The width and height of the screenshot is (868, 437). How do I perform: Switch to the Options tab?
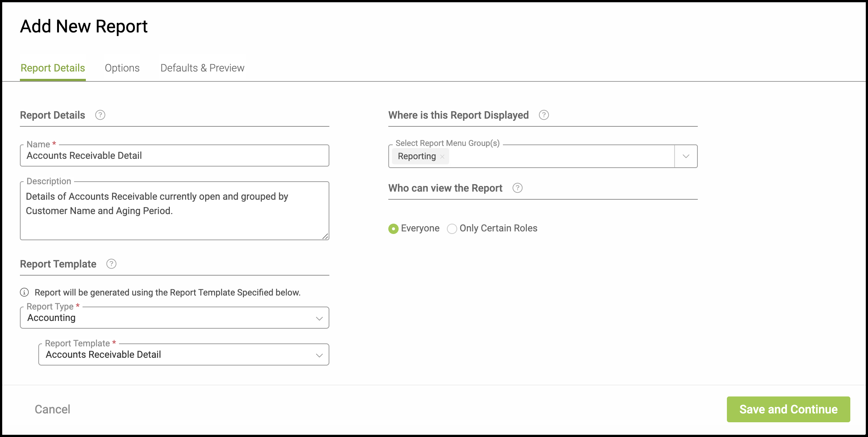pyautogui.click(x=122, y=68)
